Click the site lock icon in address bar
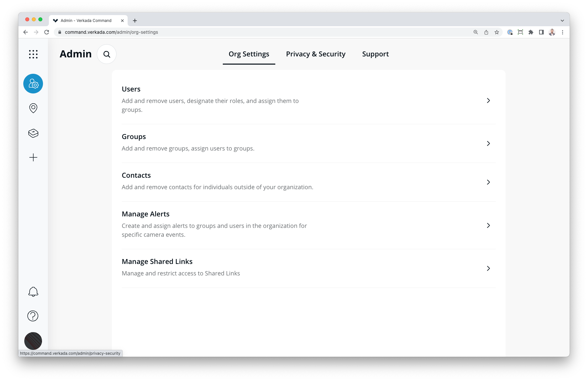Image resolution: width=588 pixels, height=381 pixels. 60,32
